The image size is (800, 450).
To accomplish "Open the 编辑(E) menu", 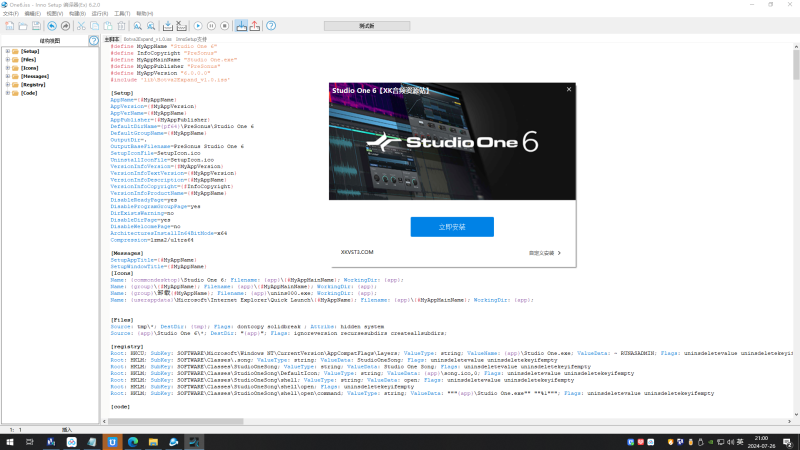I will point(33,14).
